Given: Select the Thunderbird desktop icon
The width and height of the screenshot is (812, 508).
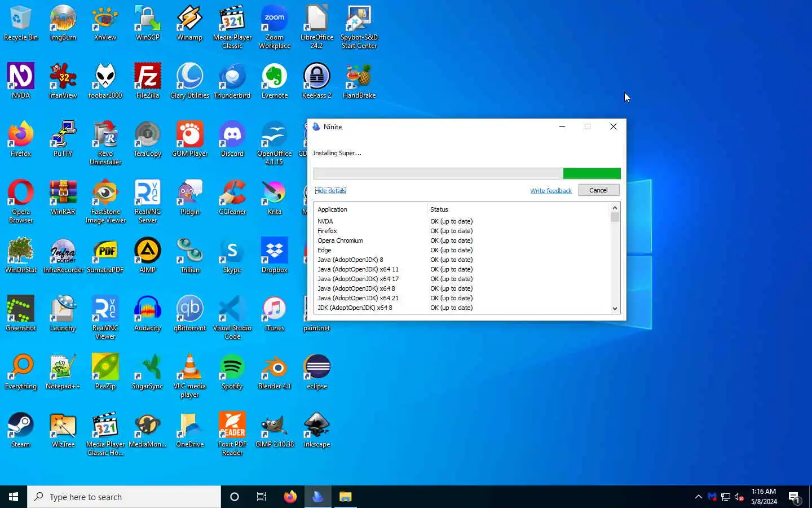Looking at the screenshot, I should tap(232, 81).
